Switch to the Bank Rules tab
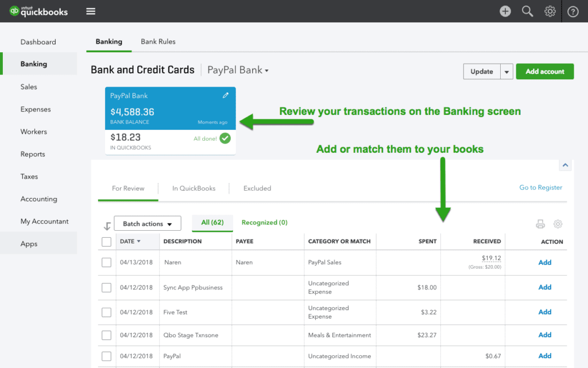Screen dimensions: 588x368 tap(158, 41)
